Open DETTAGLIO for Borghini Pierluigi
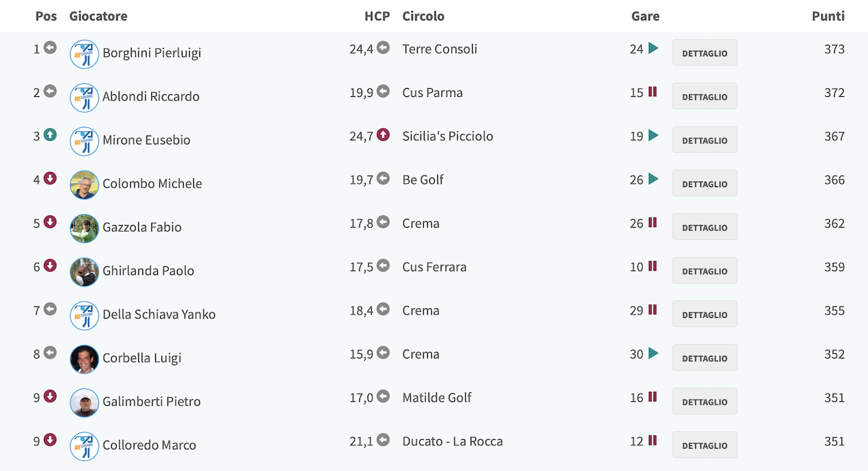 click(x=705, y=53)
